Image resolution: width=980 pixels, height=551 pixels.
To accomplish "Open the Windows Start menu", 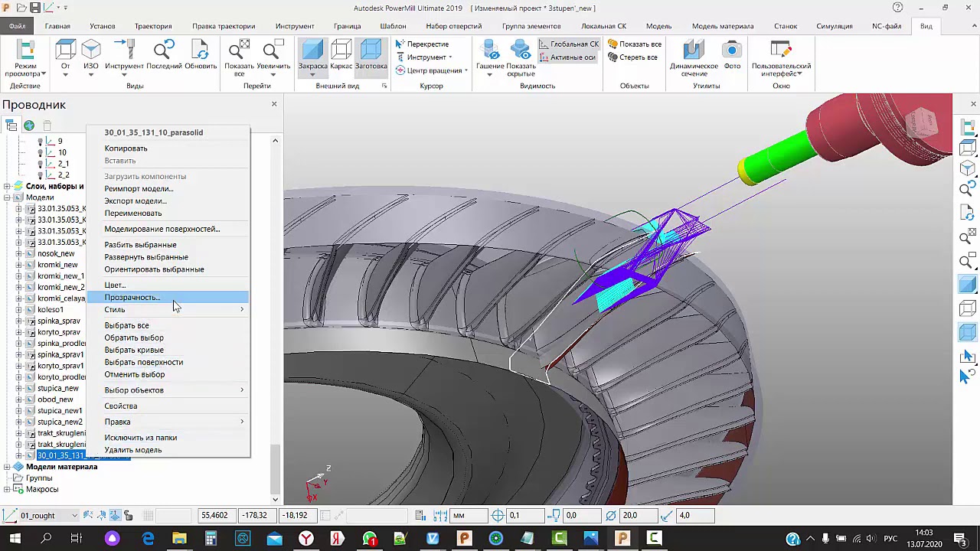I will click(x=15, y=539).
